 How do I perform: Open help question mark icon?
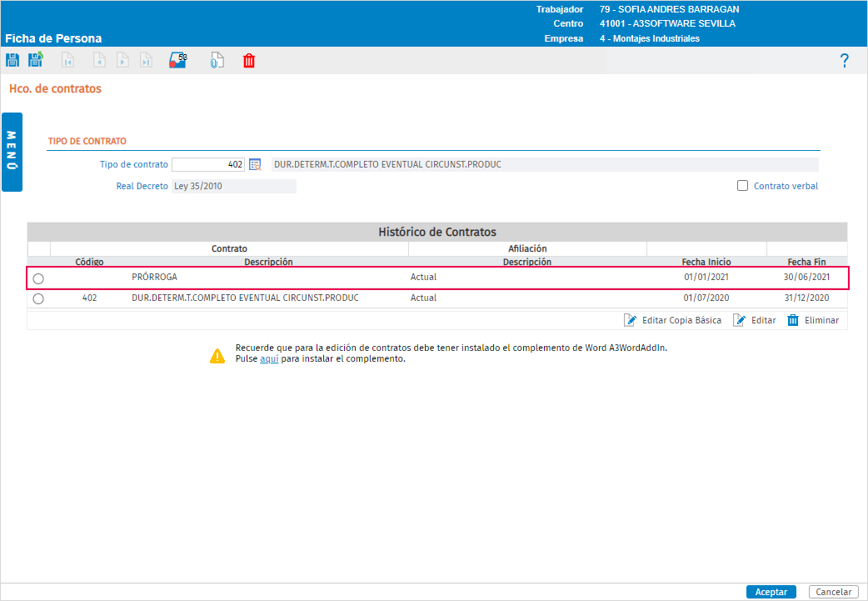(844, 61)
